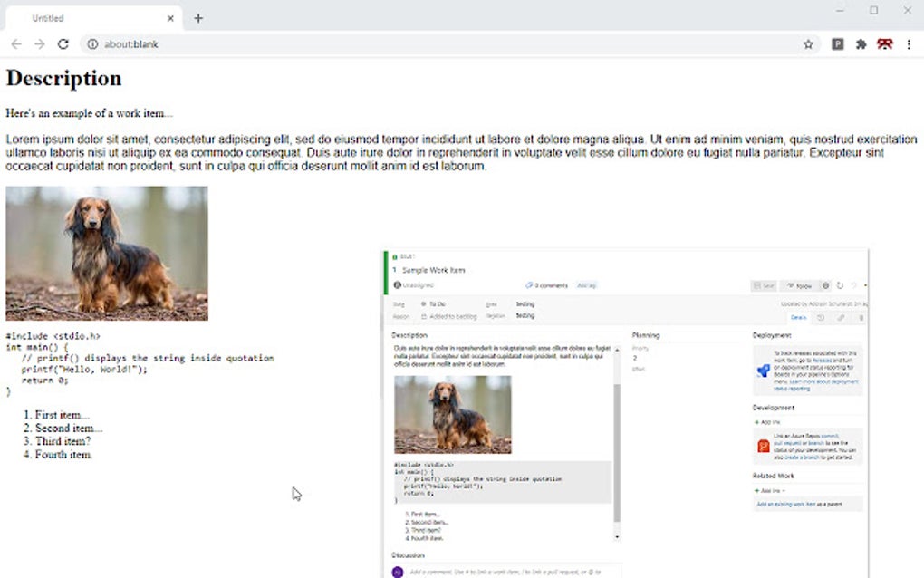Click Add tag next to comments
Image resolution: width=924 pixels, height=578 pixels.
[x=587, y=285]
